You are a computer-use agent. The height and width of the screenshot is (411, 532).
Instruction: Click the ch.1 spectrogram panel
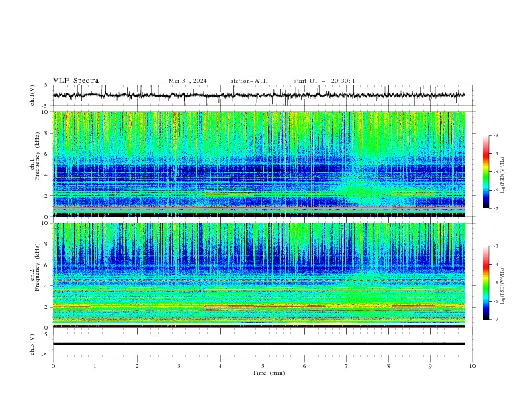click(259, 164)
